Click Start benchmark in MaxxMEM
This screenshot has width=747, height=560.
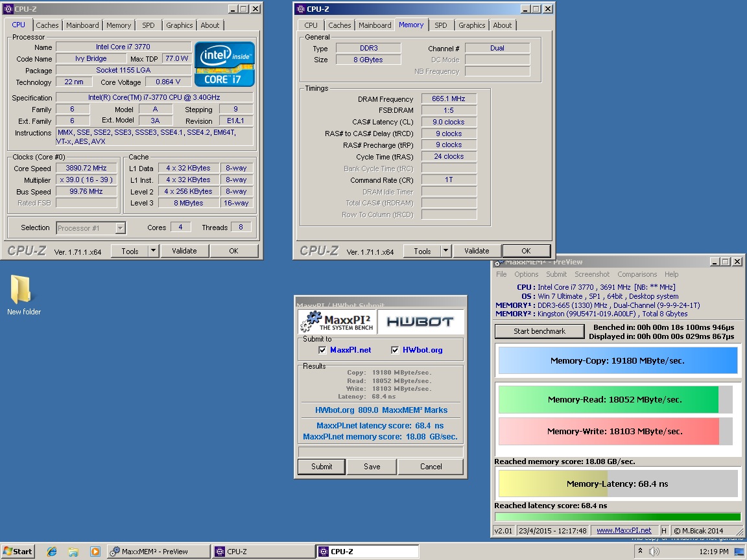(539, 331)
